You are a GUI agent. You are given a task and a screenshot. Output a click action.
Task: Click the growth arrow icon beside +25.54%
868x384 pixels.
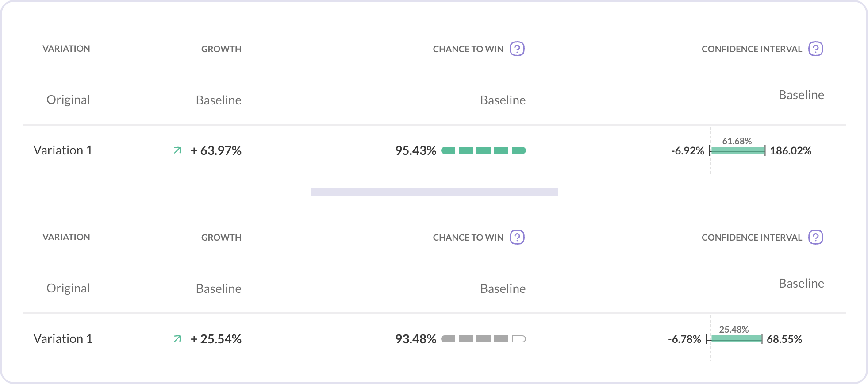(x=177, y=339)
